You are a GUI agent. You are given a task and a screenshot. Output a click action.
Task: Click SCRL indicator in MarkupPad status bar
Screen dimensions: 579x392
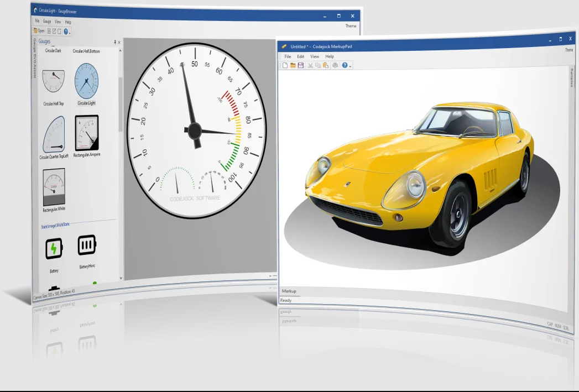coord(566,328)
